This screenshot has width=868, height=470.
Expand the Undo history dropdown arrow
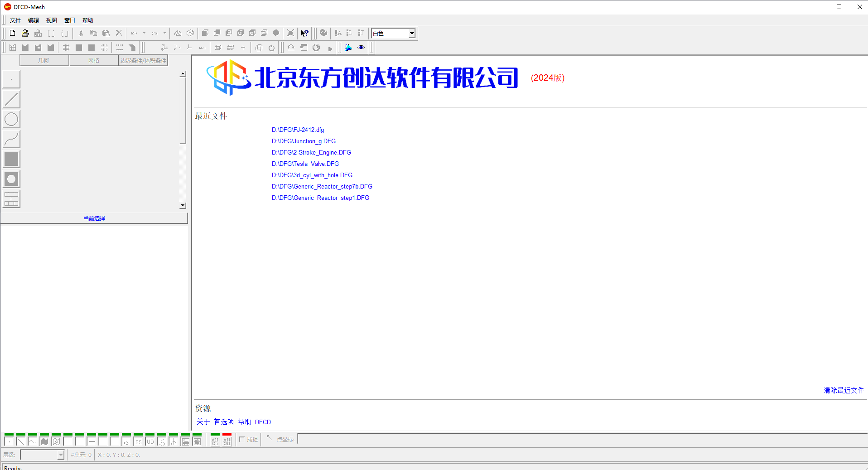[x=144, y=33]
